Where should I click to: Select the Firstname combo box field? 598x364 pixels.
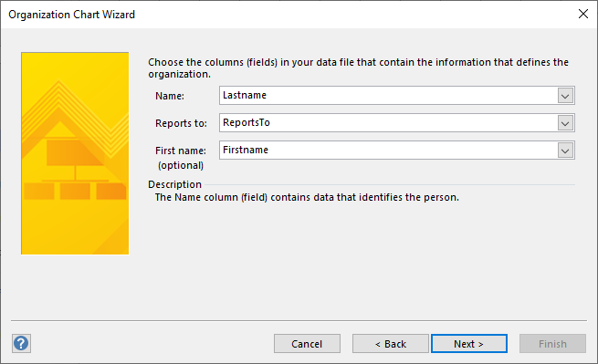[x=396, y=151]
